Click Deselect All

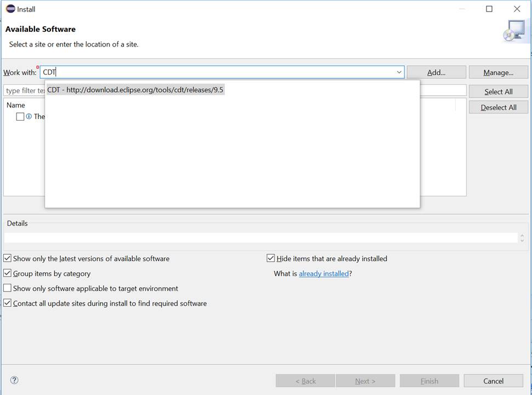click(498, 107)
